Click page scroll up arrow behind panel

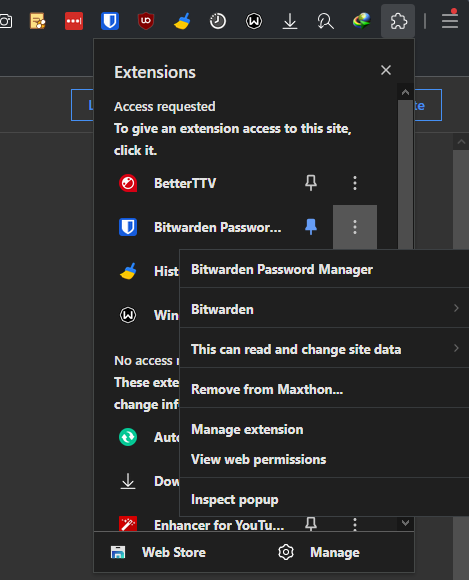click(461, 142)
